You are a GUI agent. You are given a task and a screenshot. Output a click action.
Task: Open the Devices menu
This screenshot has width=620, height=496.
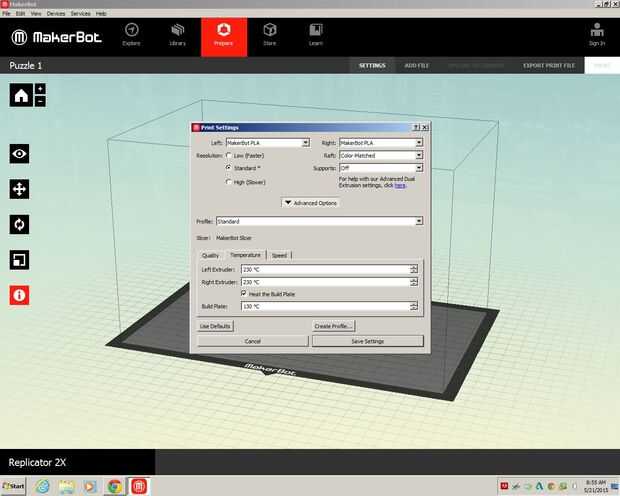tap(56, 13)
